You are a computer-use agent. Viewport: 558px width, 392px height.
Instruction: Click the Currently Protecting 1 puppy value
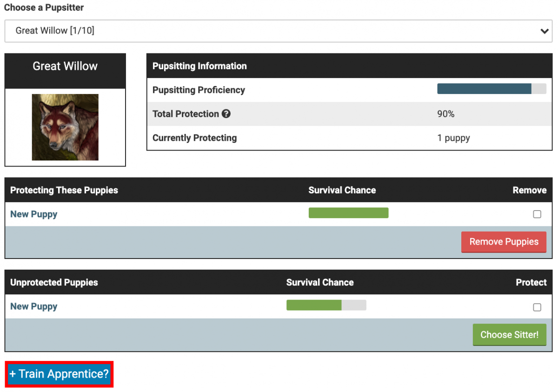coord(453,138)
